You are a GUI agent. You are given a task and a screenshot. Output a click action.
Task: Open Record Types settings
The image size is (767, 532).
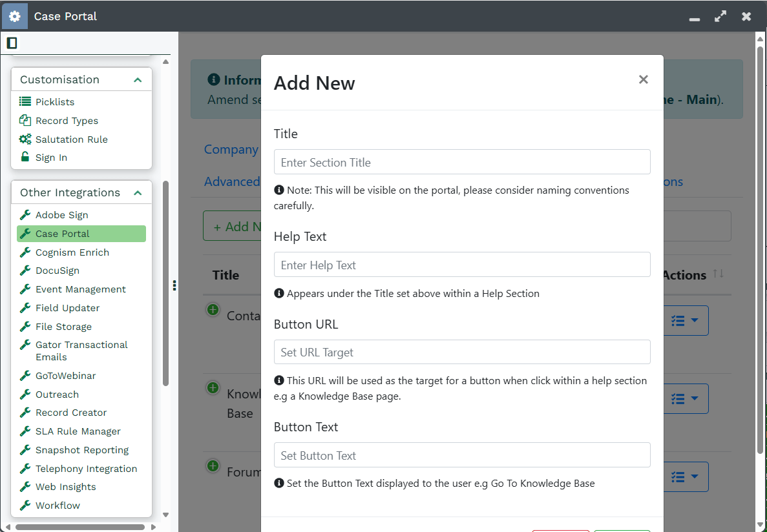67,121
